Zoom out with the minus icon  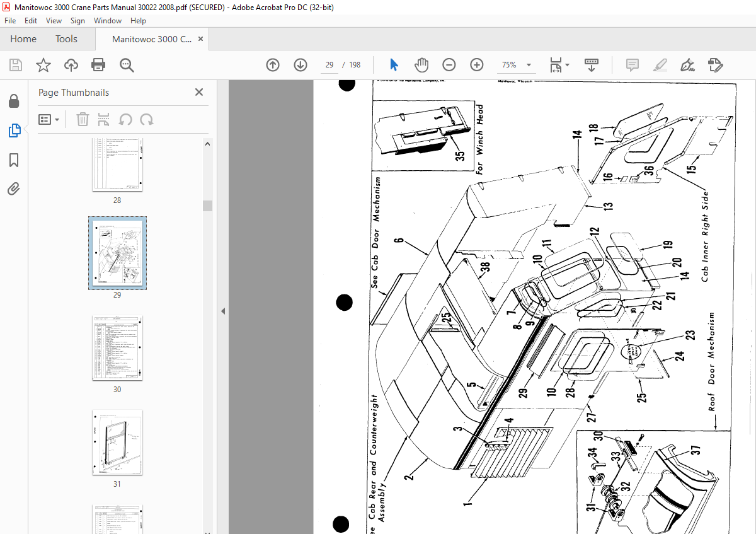pyautogui.click(x=449, y=65)
